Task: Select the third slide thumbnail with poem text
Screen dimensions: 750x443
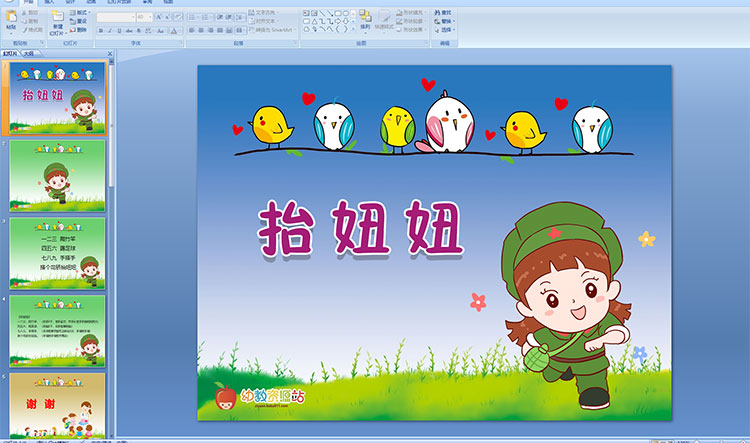Action: click(58, 253)
